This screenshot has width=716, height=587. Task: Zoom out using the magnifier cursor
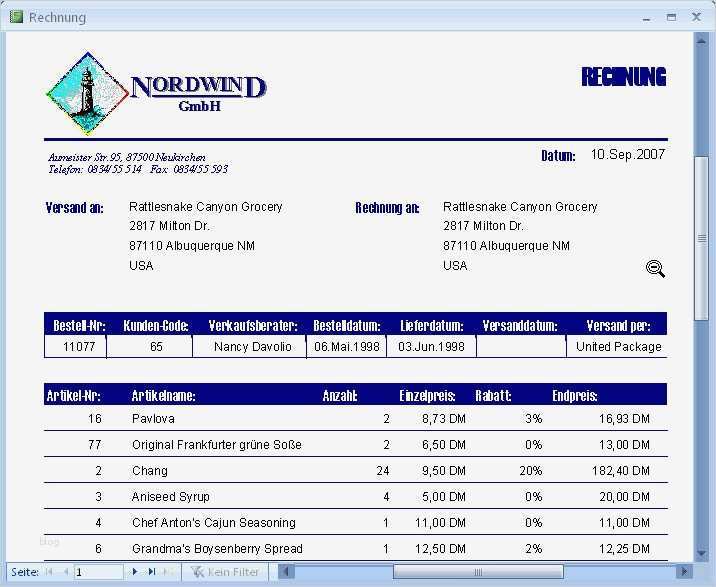[655, 269]
